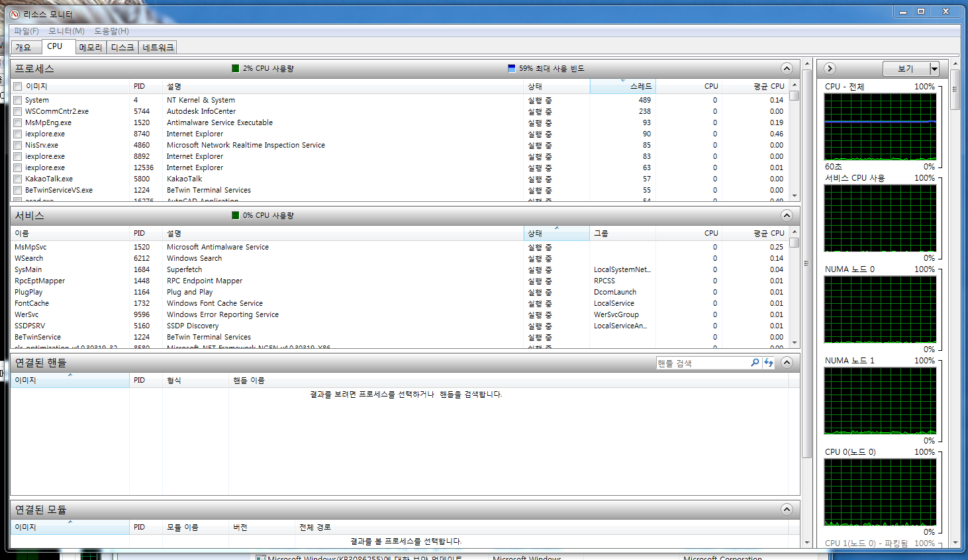Select the FontCache service row
Viewport: 968px width, 560px height.
399,303
